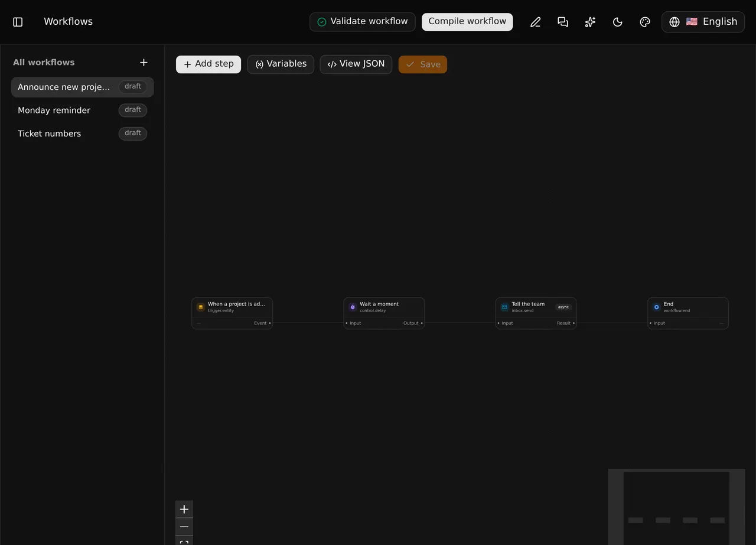Open the chat messages icon
The image size is (756, 545).
click(x=563, y=22)
